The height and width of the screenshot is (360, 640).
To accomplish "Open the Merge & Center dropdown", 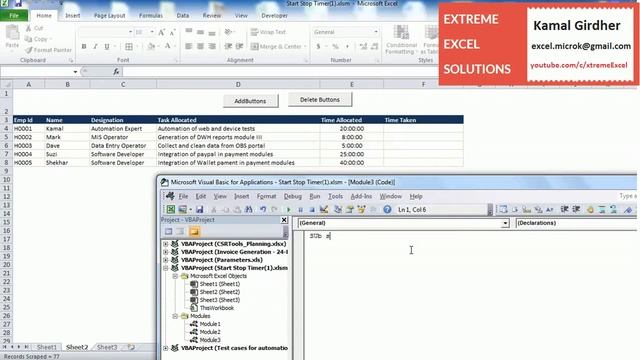I will tap(305, 47).
